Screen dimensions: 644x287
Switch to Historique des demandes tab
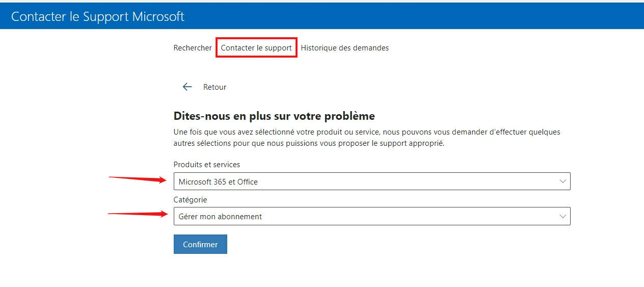345,48
